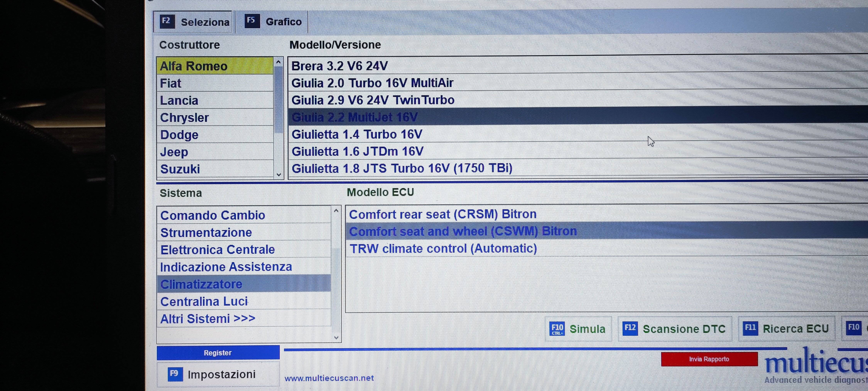Pick Indicazione Assistenza system

click(244, 266)
